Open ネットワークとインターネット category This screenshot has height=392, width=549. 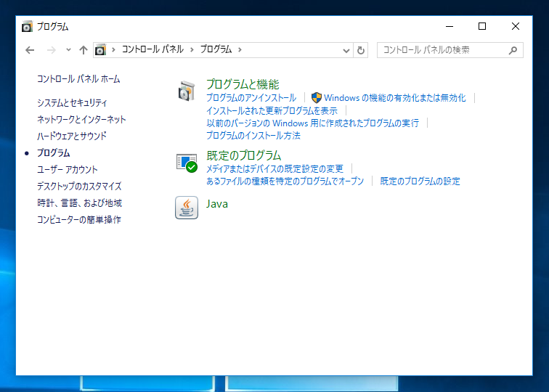pyautogui.click(x=81, y=119)
